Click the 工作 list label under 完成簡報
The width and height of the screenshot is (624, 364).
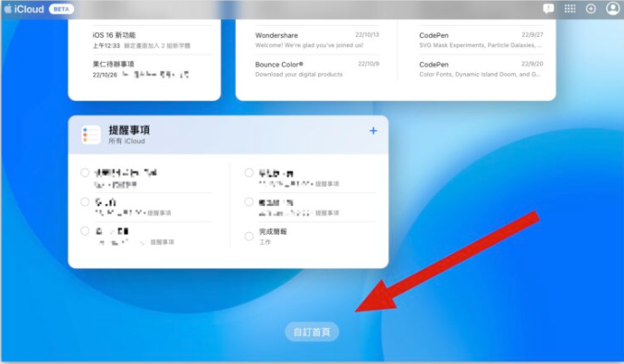pyautogui.click(x=265, y=242)
